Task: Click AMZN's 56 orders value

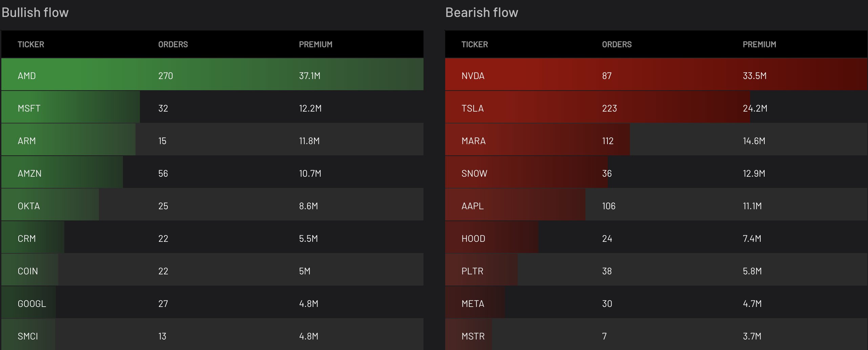Action: (163, 173)
